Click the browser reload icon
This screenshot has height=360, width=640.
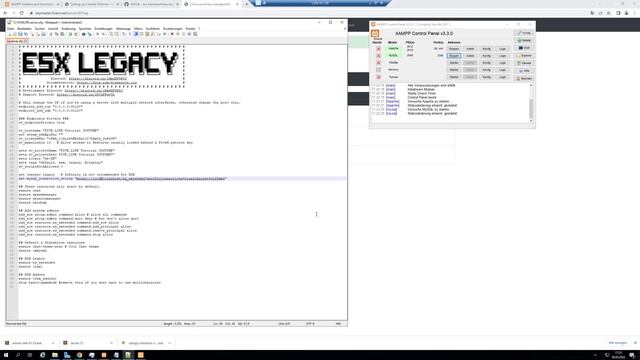(21, 13)
